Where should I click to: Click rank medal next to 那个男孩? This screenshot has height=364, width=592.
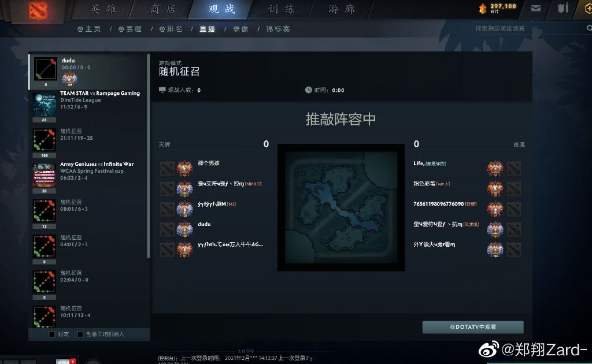point(184,168)
